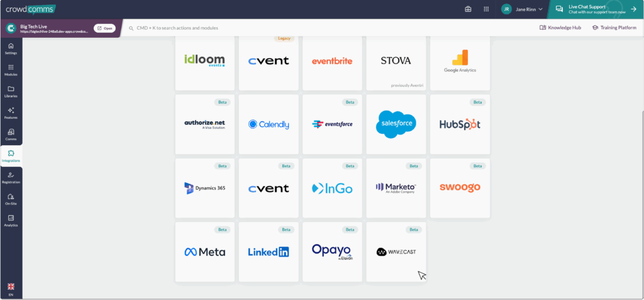Select the HubSpot integration card

point(460,124)
